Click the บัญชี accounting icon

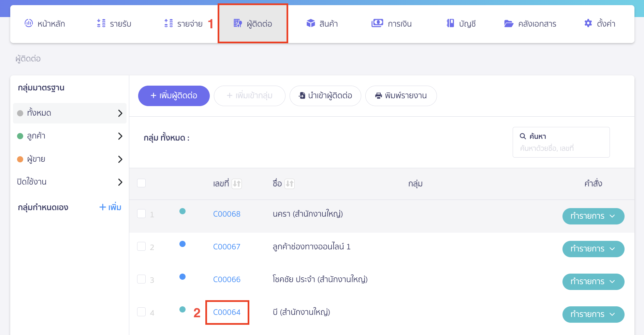[450, 23]
